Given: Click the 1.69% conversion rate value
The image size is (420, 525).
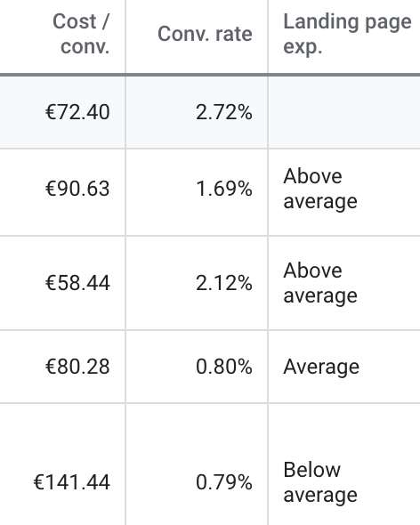Looking at the screenshot, I should click(223, 188).
